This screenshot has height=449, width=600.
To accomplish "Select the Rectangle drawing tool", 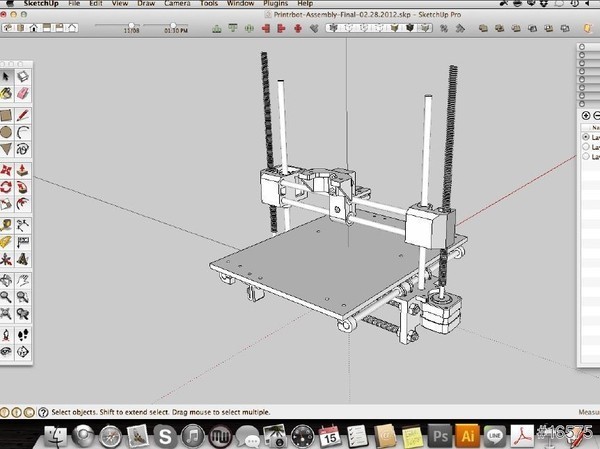I will coord(7,114).
